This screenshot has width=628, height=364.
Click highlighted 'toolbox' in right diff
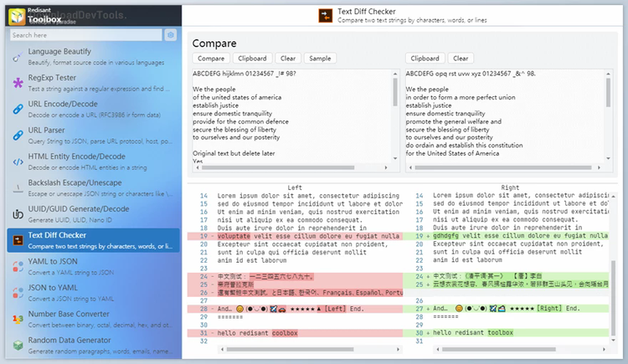click(x=500, y=333)
